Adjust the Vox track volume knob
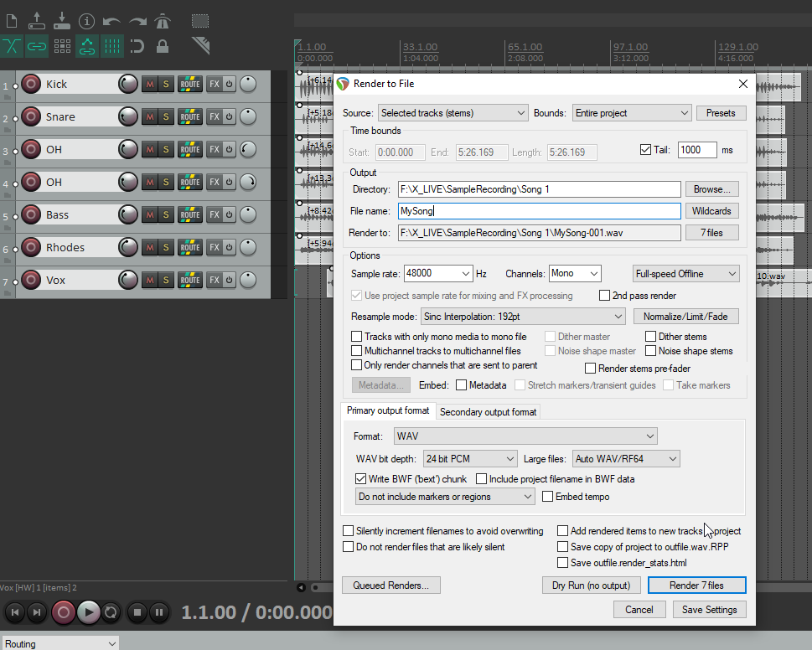The width and height of the screenshot is (812, 650). pos(128,280)
